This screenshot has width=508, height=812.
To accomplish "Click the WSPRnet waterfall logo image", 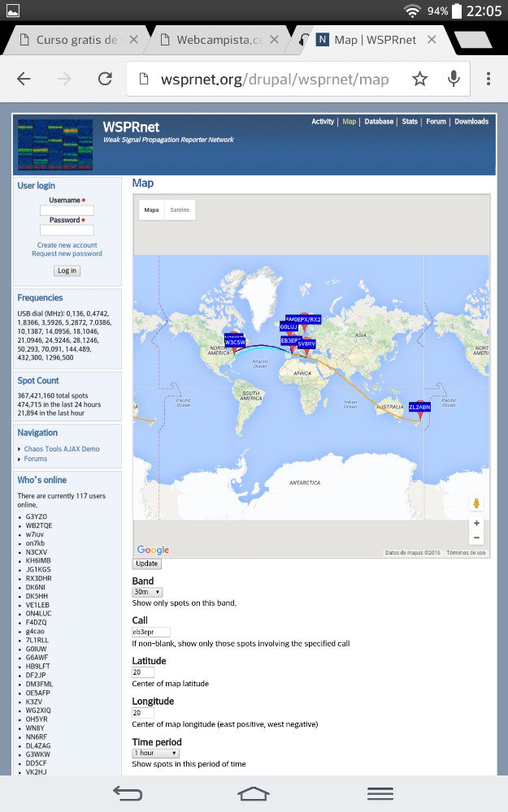I will click(55, 145).
